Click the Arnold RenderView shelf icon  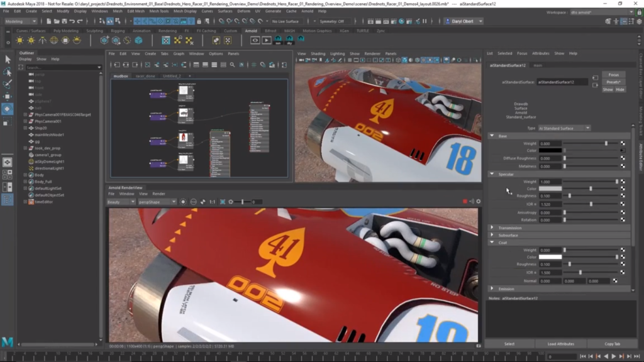click(255, 40)
